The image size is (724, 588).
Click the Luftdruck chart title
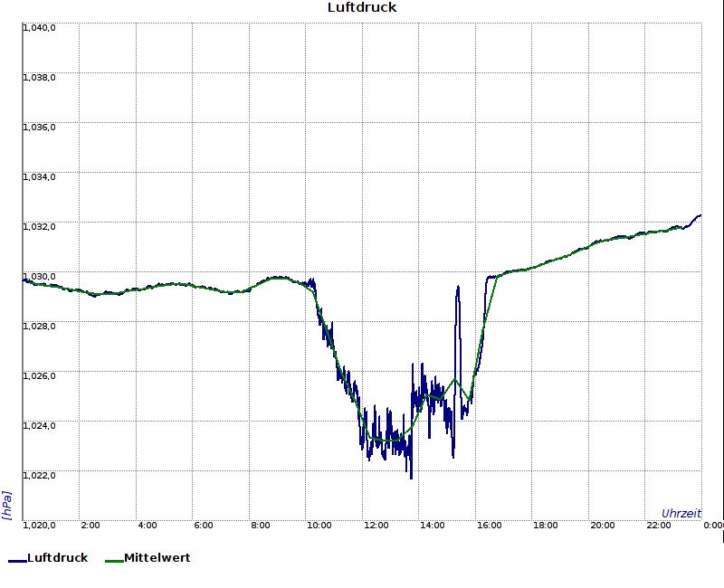pos(361,8)
